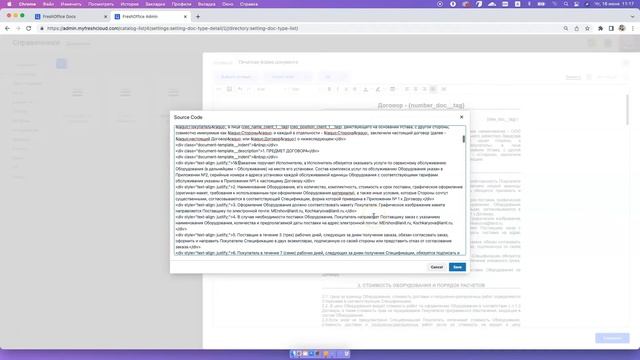Screen dimensions: 640x360
Task: Open the Файл menu
Action: 48,4
